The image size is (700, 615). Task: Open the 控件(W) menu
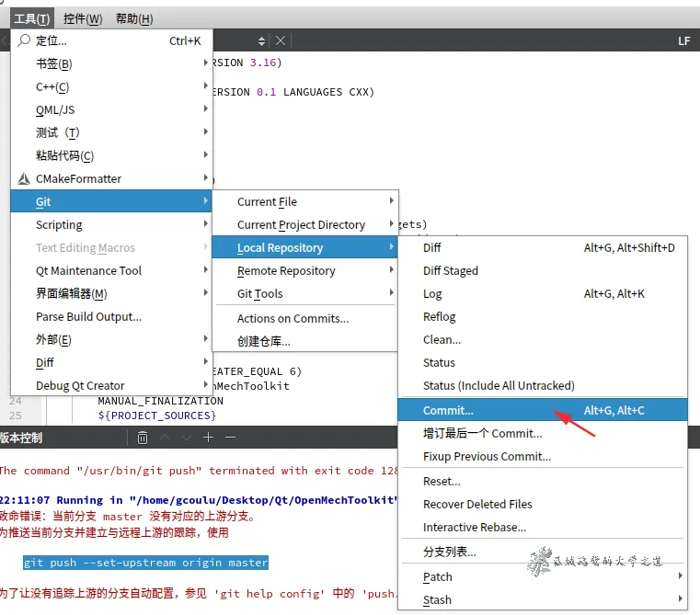[82, 18]
